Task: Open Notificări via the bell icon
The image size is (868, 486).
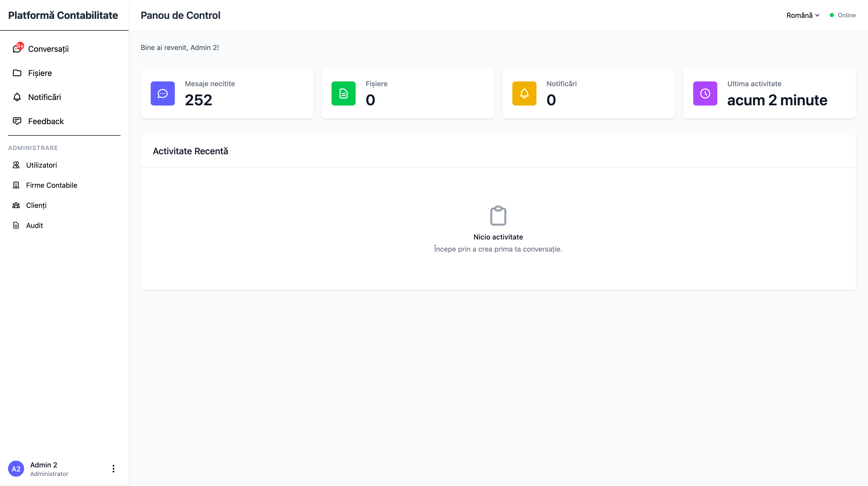Action: (17, 97)
